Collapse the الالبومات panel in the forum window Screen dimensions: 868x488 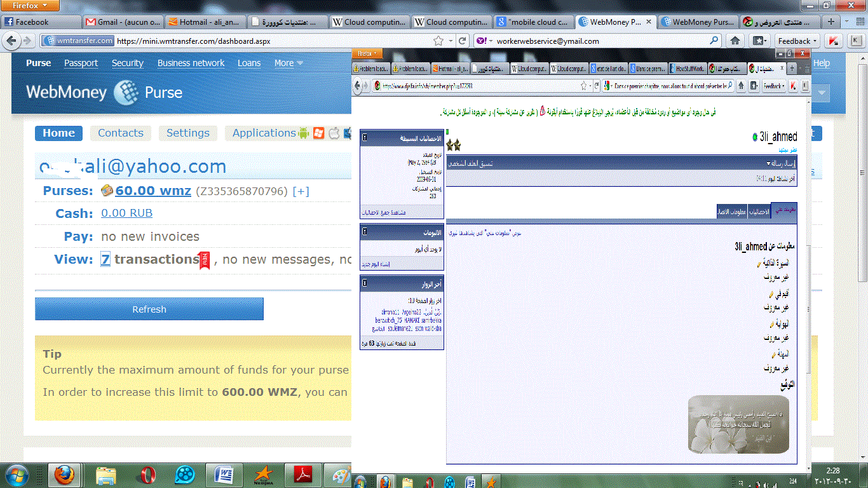(x=365, y=233)
